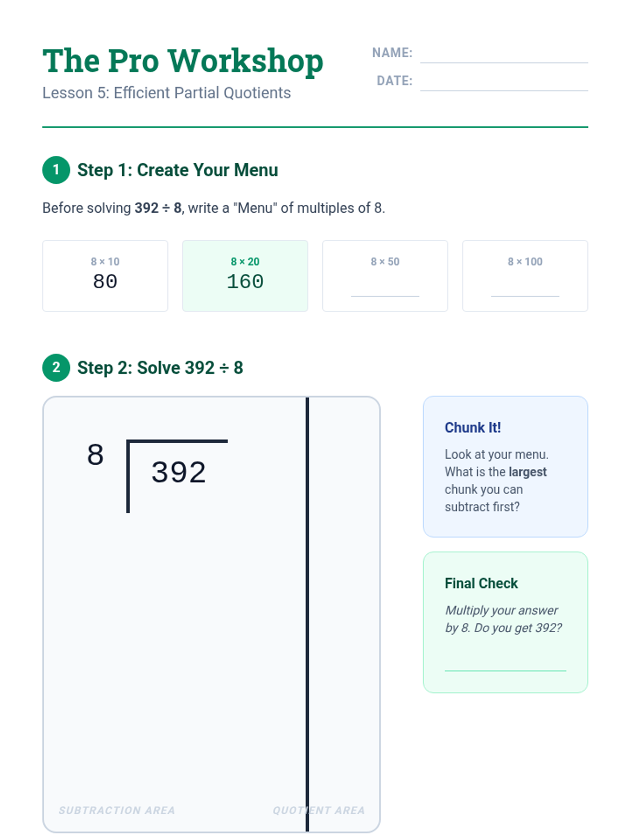Image resolution: width=630 pixels, height=840 pixels.
Task: Click the Chunk It! hint card heading
Action: click(473, 427)
